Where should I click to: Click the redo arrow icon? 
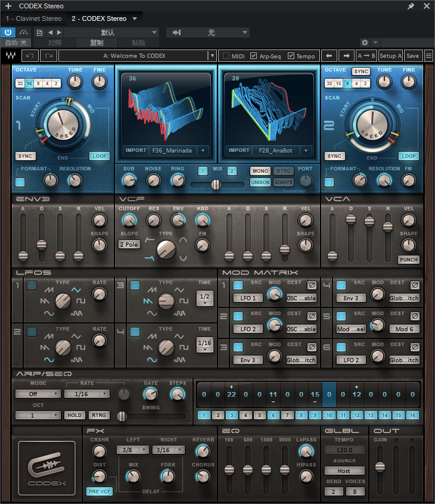[x=49, y=55]
